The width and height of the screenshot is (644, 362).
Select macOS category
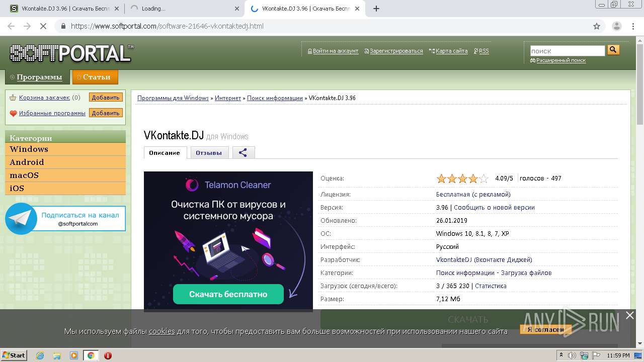(x=65, y=175)
